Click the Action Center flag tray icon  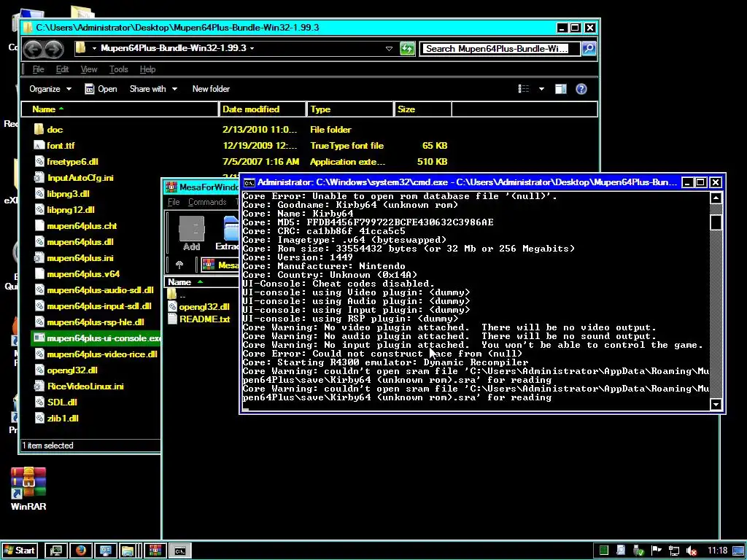657,551
